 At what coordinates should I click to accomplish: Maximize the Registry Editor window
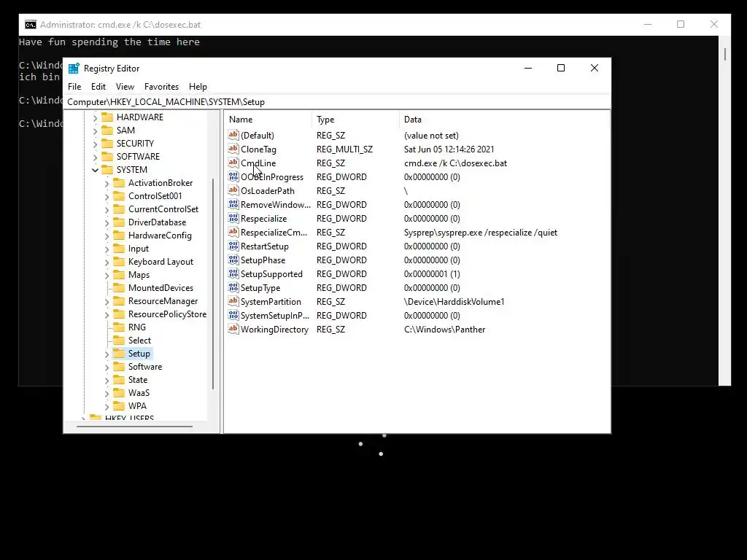561,68
